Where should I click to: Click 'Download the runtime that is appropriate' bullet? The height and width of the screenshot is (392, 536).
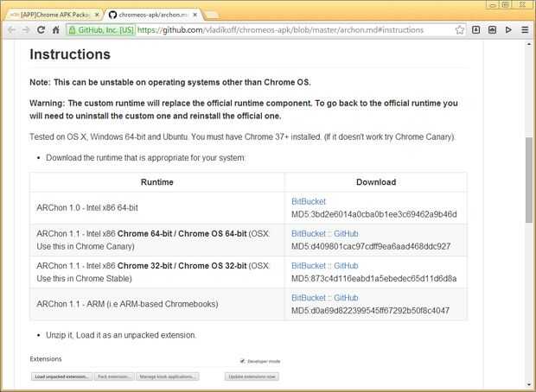[145, 158]
